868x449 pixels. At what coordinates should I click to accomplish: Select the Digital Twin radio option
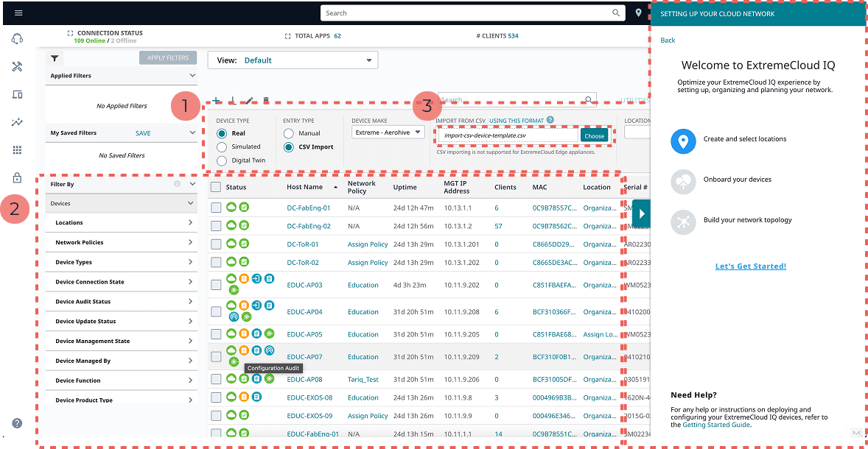[222, 160]
